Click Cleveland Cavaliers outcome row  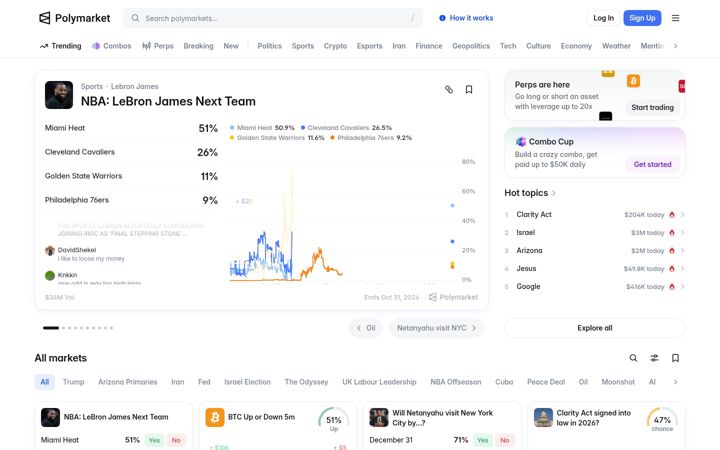(131, 152)
